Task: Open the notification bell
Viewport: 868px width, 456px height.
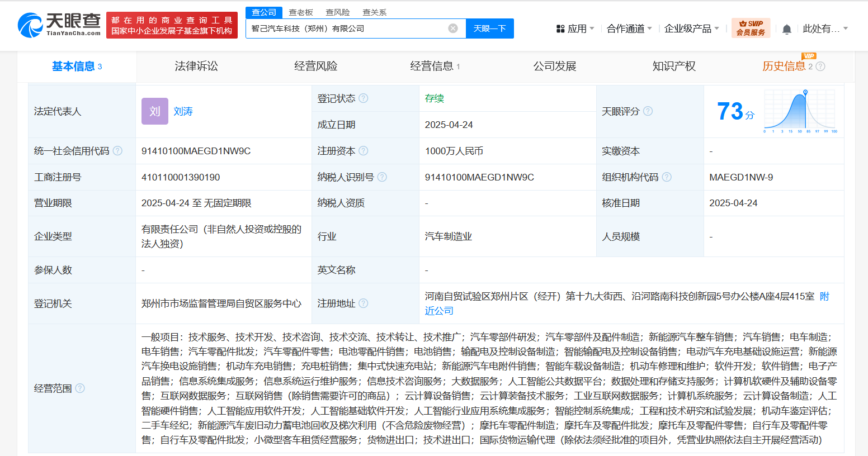Action: click(786, 29)
